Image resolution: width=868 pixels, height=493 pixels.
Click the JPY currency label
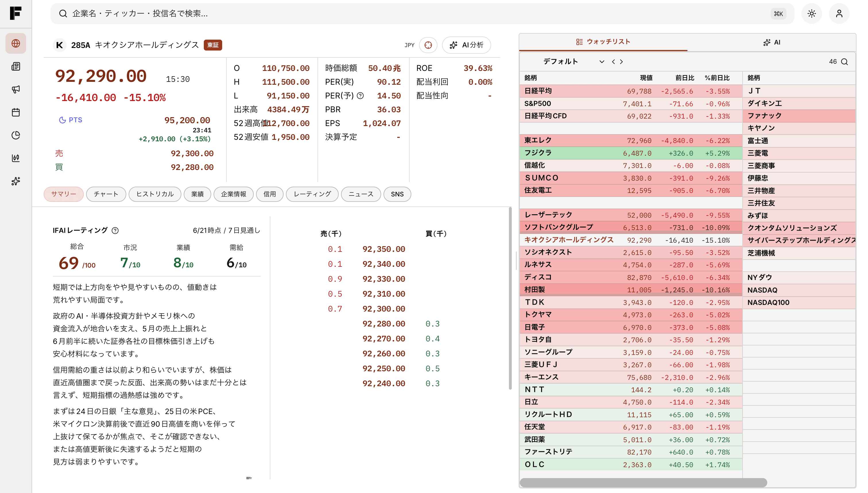pyautogui.click(x=409, y=45)
